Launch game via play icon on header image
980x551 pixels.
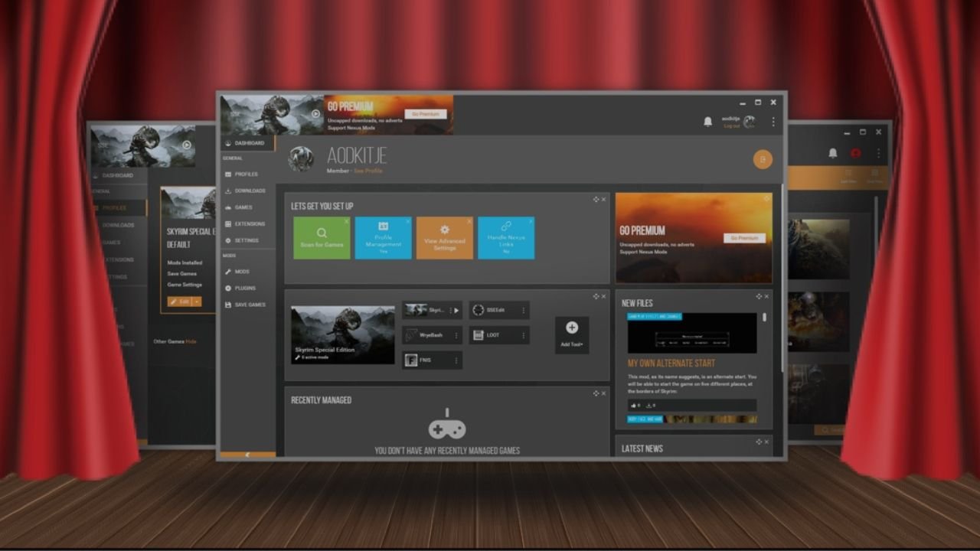pyautogui.click(x=315, y=114)
